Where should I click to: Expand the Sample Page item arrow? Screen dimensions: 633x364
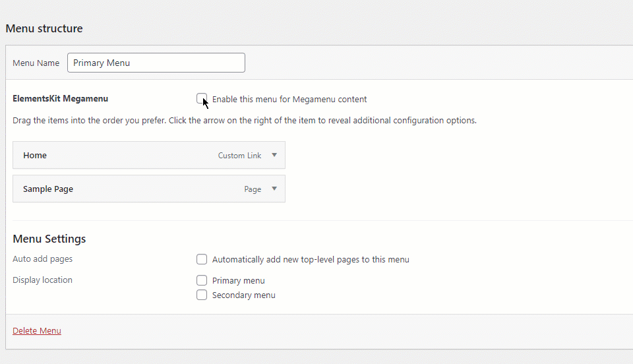274,189
